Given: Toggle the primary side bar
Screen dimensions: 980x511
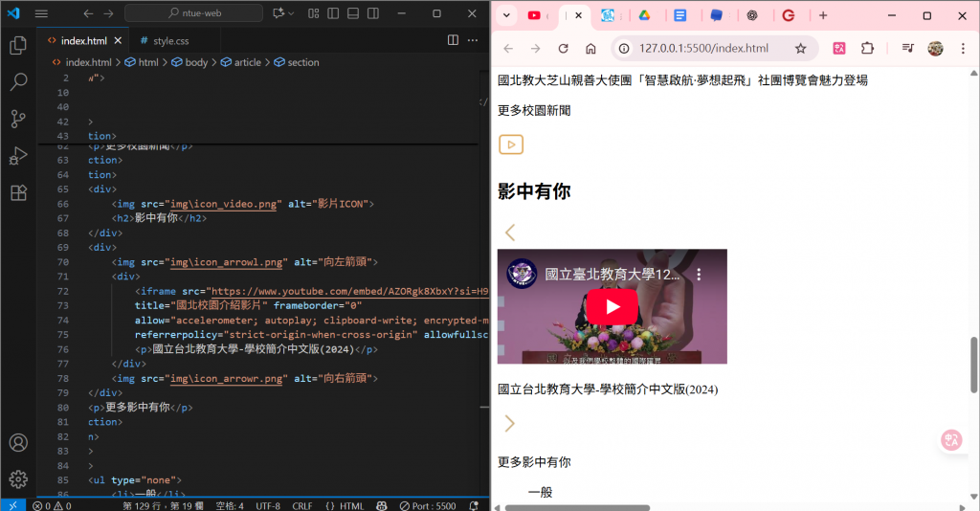Looking at the screenshot, I should pos(333,13).
